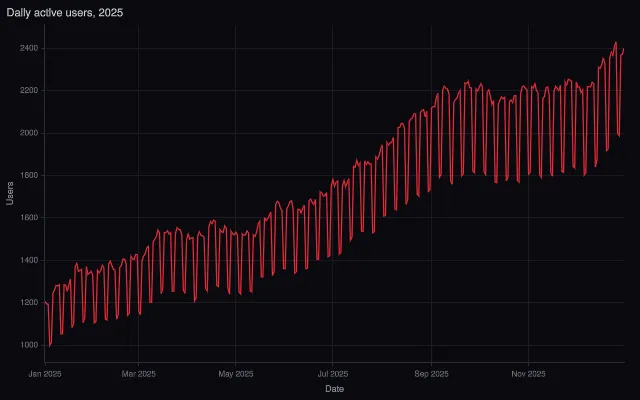Click the 'Jul 2025' x-axis label
640x400 pixels.
click(x=333, y=374)
